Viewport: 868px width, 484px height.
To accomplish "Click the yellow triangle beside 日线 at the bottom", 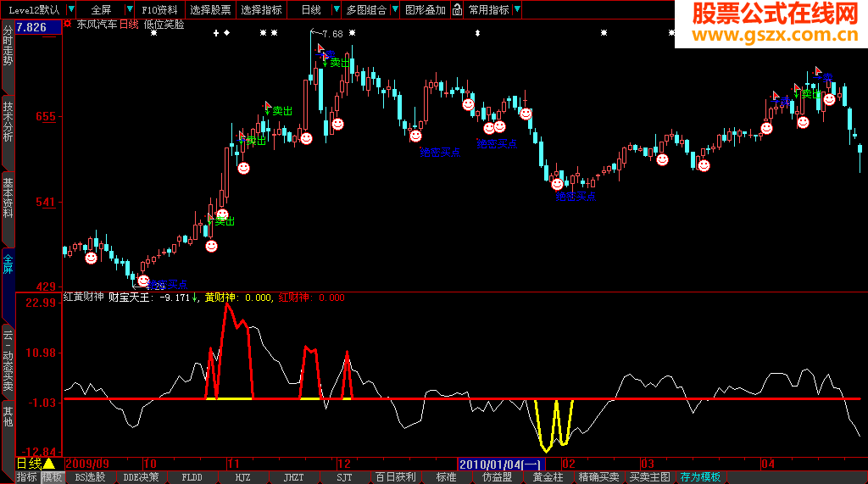I will 48,464.
